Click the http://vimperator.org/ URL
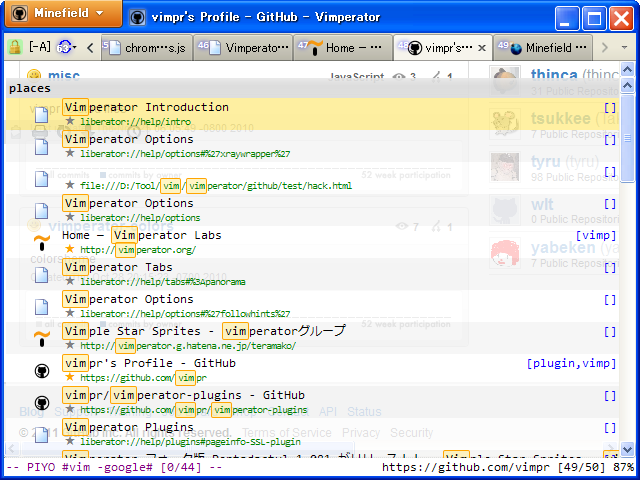 tap(138, 250)
